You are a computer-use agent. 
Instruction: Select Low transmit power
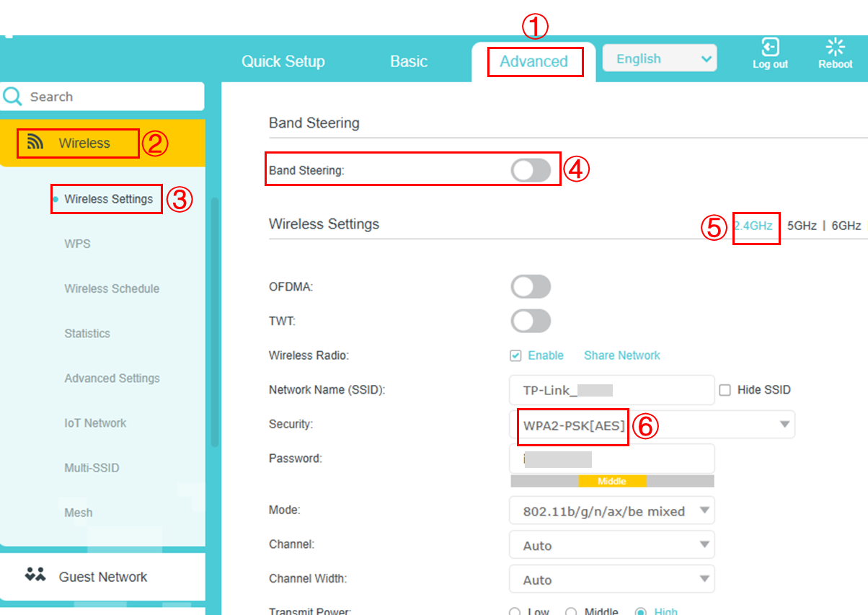coord(516,610)
